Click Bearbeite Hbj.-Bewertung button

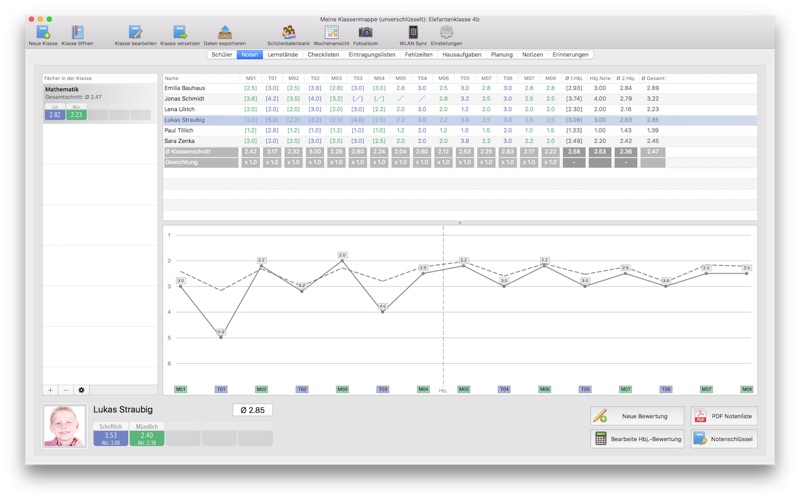click(637, 439)
